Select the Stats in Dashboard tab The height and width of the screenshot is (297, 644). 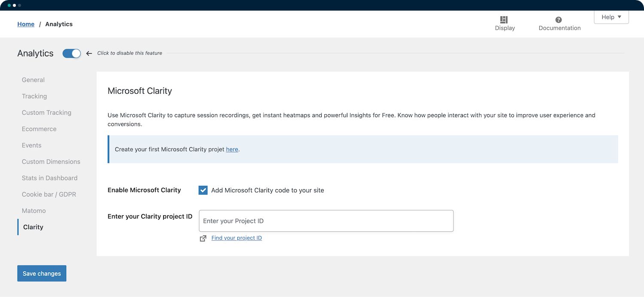[50, 178]
